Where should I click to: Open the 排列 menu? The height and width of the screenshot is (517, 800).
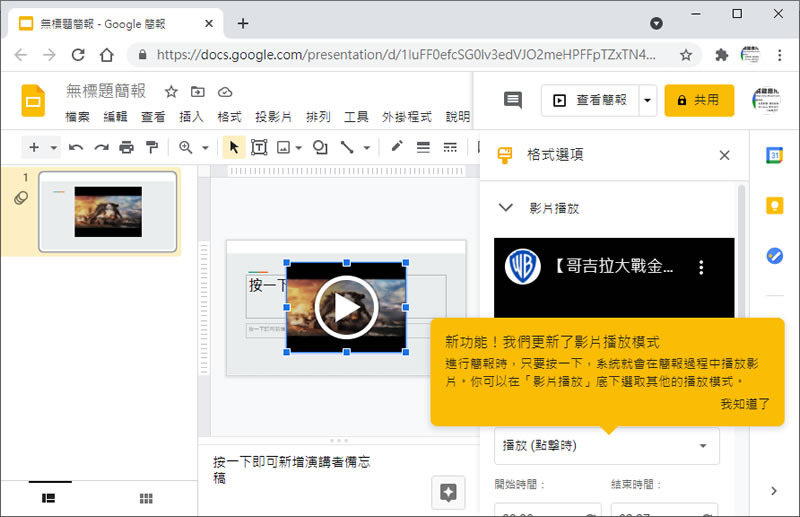point(318,117)
